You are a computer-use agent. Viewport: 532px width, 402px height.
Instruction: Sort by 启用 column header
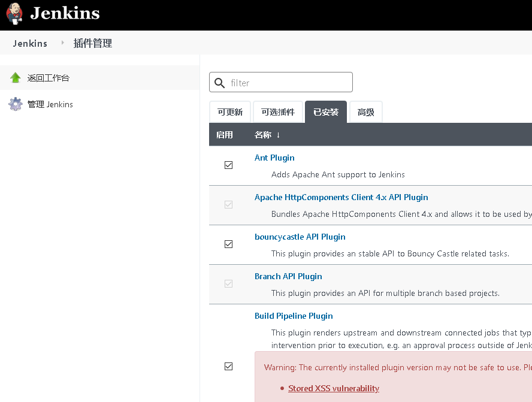pyautogui.click(x=224, y=135)
